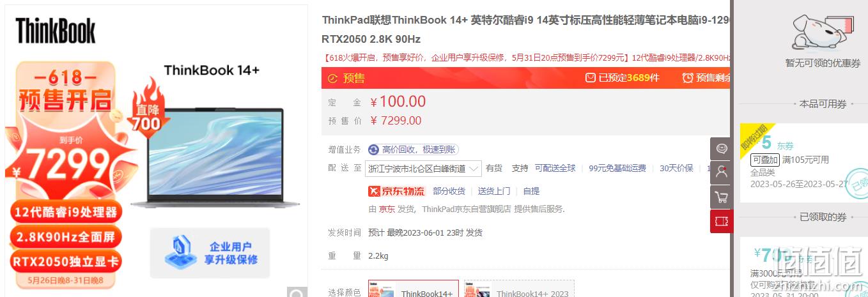Click the 预售剩余 clock icon
The image size is (868, 297).
(687, 78)
